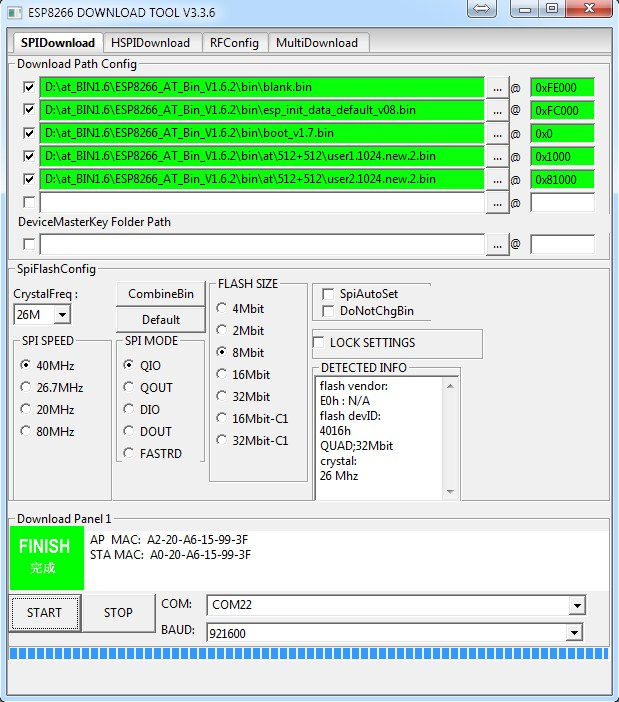Click the blank.bin file path field
619x702 pixels.
point(262,87)
